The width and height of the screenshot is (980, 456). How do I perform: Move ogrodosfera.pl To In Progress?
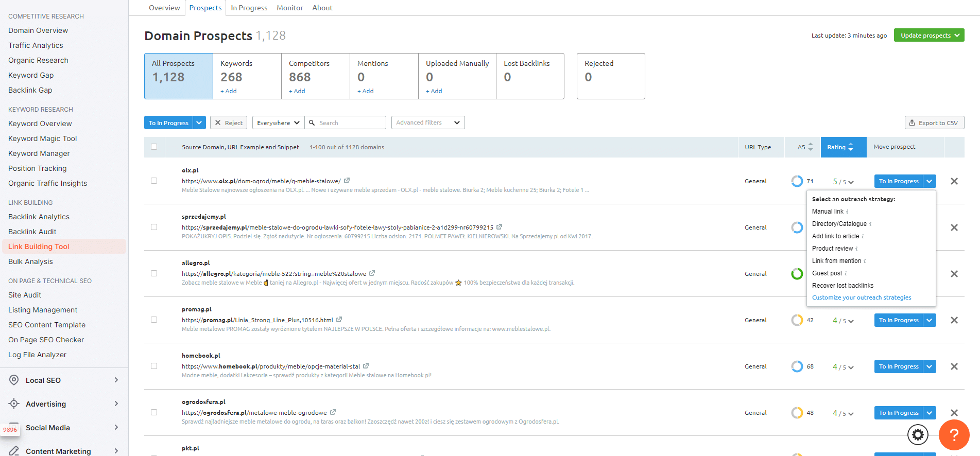899,413
